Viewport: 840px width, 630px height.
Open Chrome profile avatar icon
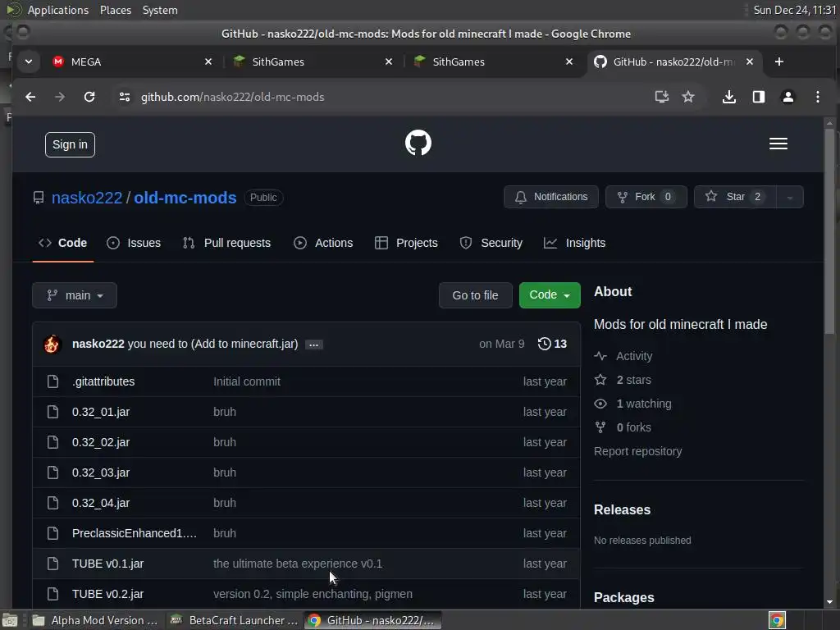787,97
